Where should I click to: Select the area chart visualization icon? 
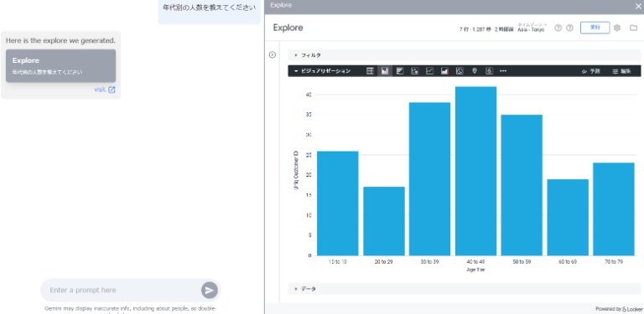[444, 71]
